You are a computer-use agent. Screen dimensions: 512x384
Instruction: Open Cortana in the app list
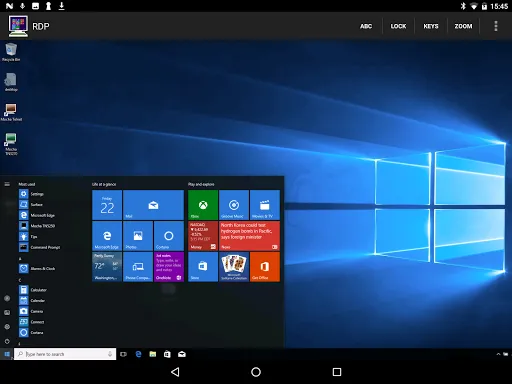click(x=31, y=333)
